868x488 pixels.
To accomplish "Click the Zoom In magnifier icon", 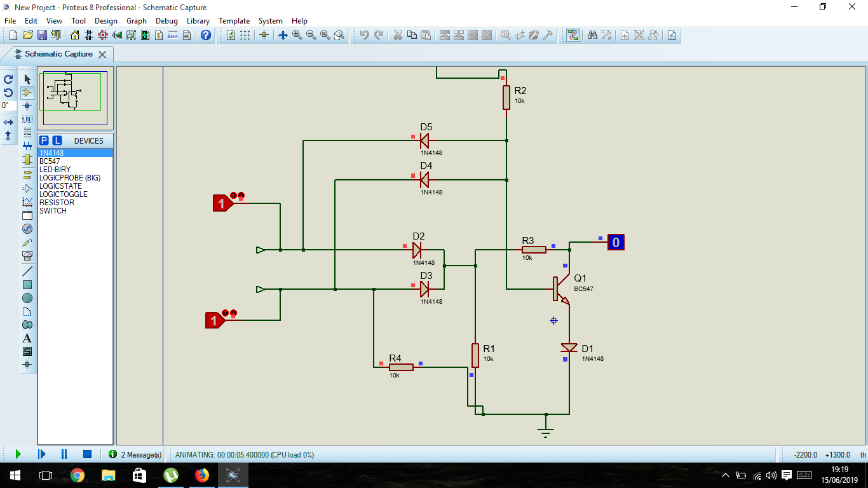I will coord(297,35).
